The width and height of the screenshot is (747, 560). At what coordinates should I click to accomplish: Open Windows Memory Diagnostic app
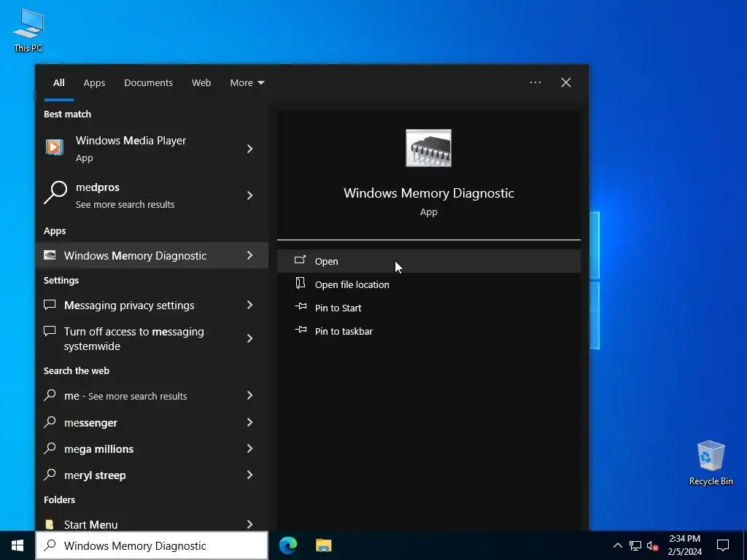tap(428, 261)
